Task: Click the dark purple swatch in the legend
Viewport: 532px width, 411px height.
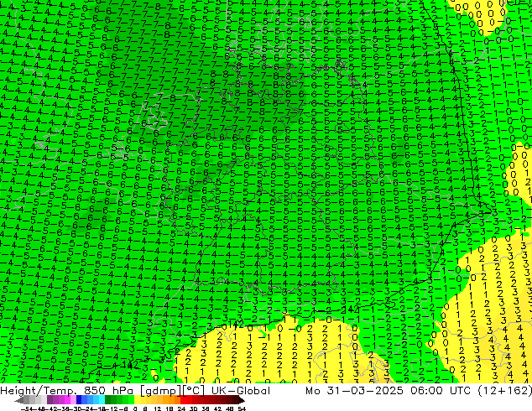Action: click(50, 400)
